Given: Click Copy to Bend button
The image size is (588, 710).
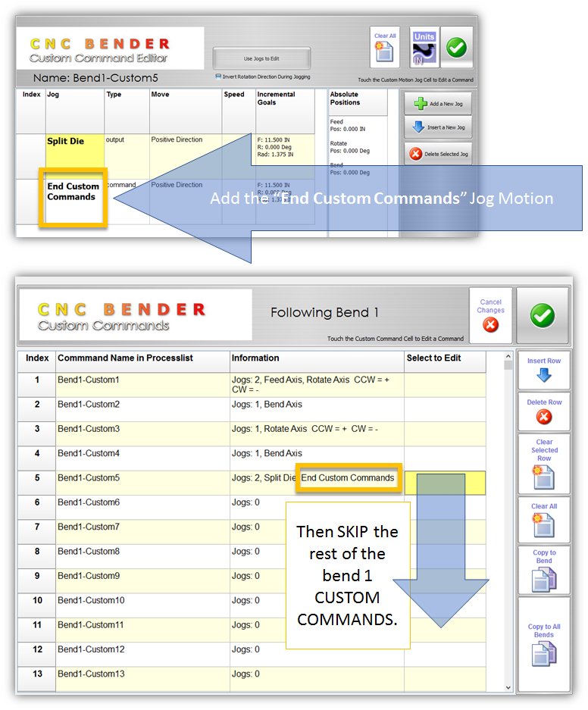Looking at the screenshot, I should [544, 570].
